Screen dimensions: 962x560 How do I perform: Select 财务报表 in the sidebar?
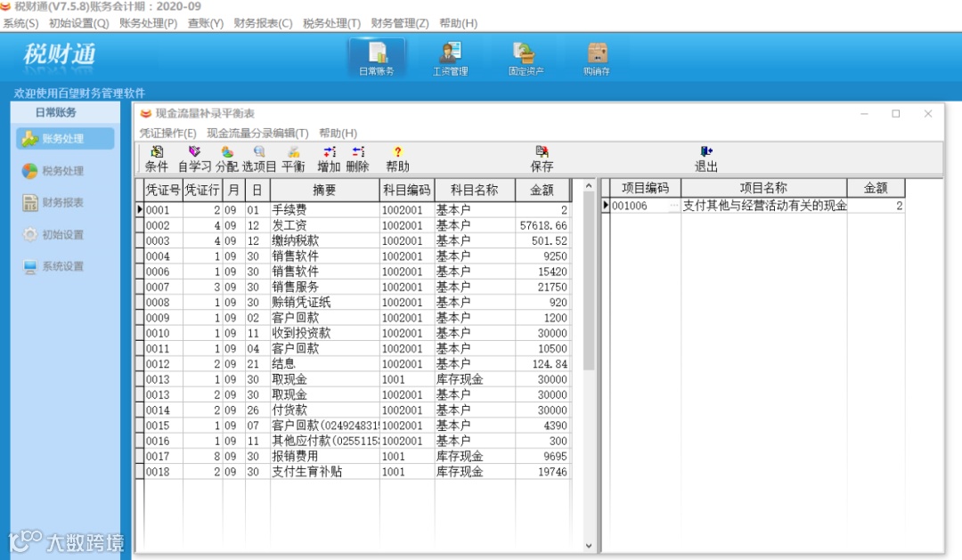point(53,202)
